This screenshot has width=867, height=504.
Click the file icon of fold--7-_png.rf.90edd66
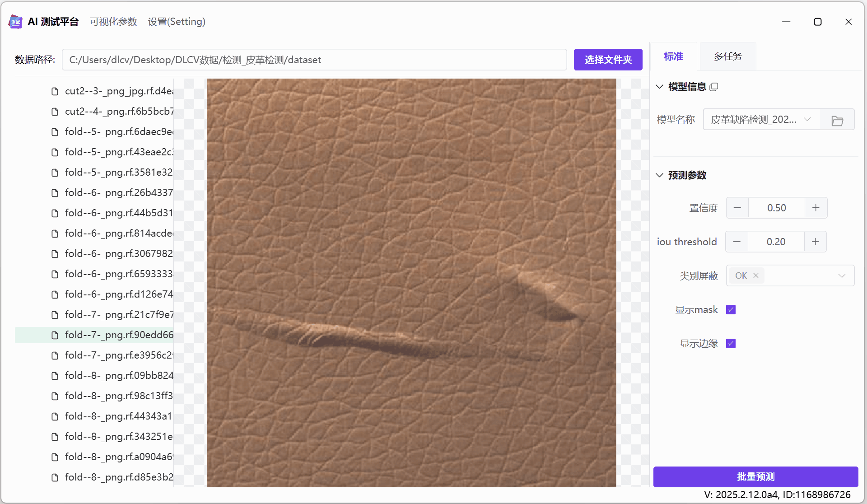pyautogui.click(x=55, y=335)
